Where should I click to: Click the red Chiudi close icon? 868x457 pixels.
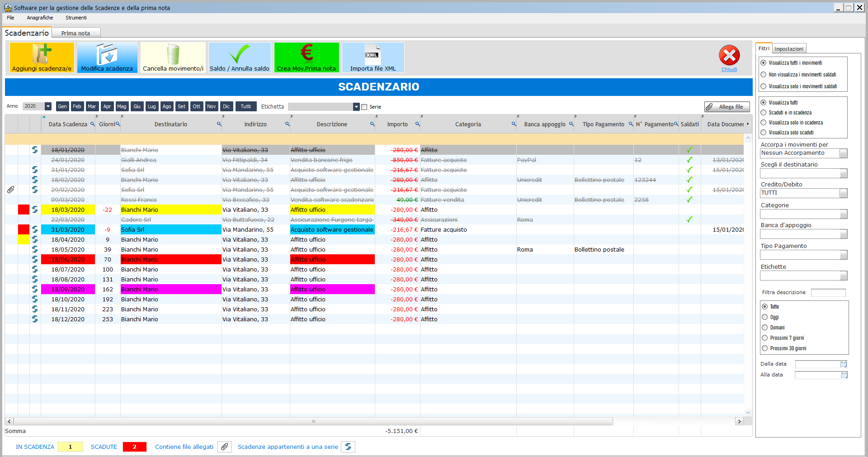[729, 56]
